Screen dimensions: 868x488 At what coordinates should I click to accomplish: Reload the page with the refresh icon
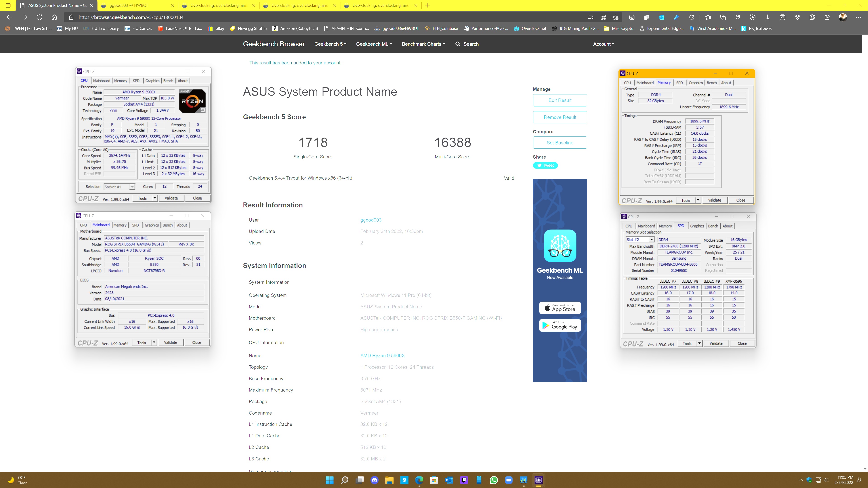coord(39,17)
